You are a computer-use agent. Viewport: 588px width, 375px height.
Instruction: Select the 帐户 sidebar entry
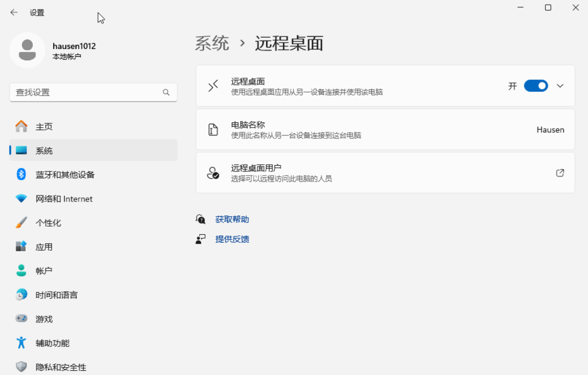coord(44,270)
